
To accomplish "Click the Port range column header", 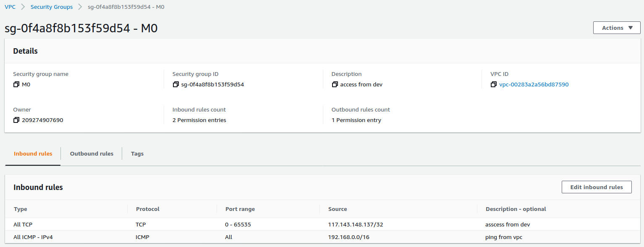I will pos(240,209).
